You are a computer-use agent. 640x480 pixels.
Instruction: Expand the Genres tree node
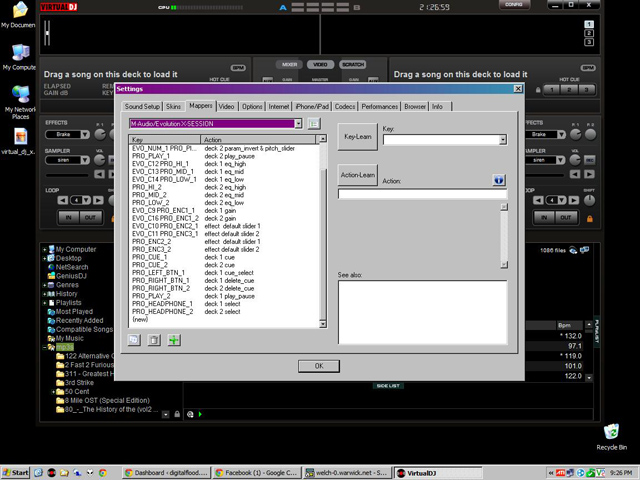tap(44, 285)
